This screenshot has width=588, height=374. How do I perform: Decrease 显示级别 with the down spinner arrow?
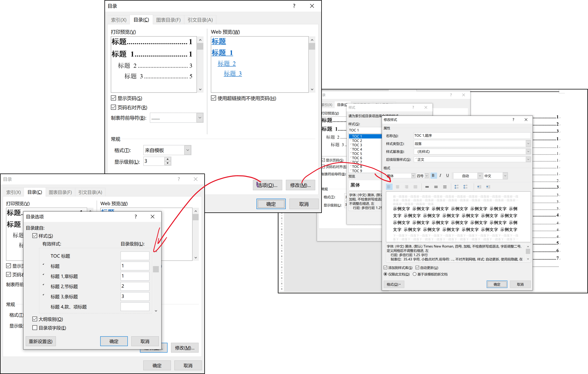(168, 163)
